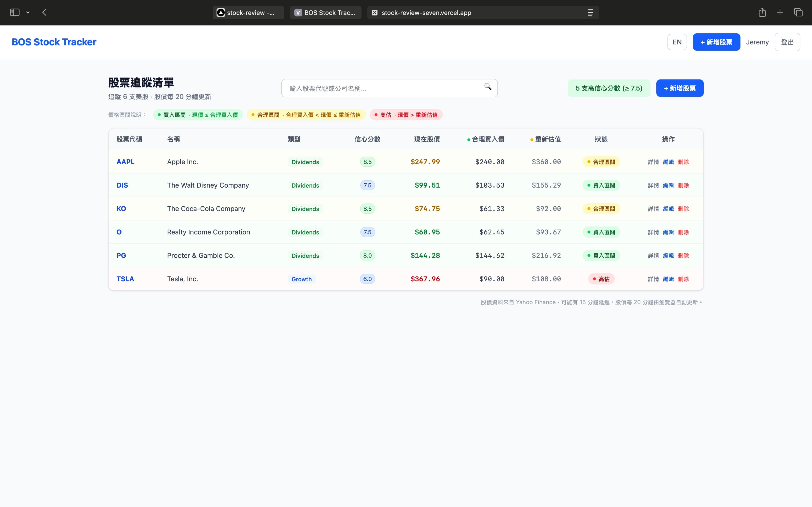Open the Safari share icon

coord(762,12)
